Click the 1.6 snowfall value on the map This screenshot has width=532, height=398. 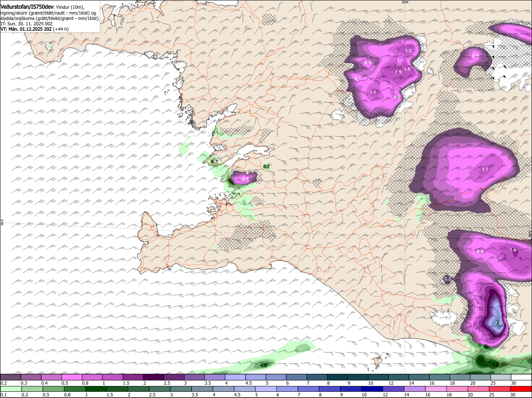click(x=513, y=250)
